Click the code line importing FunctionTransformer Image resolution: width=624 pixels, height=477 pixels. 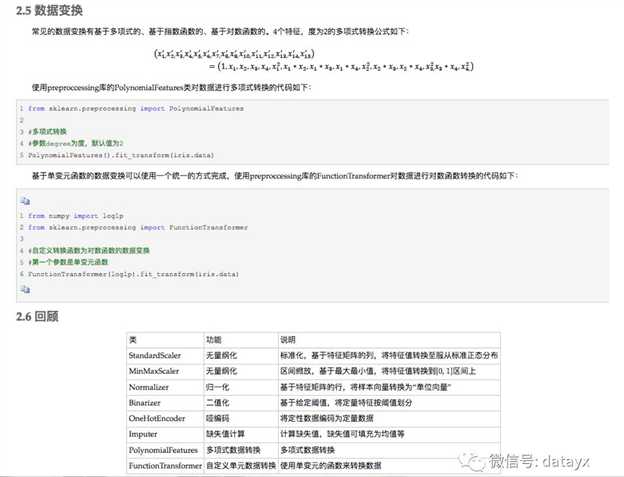click(138, 228)
